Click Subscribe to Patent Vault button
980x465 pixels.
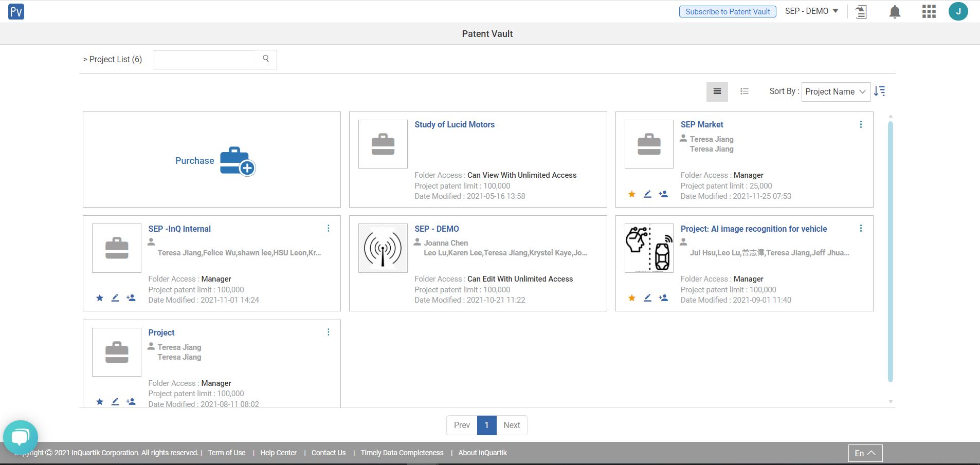point(728,11)
